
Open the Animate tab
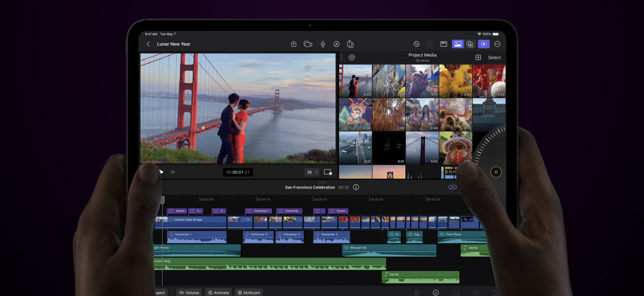pyautogui.click(x=218, y=292)
